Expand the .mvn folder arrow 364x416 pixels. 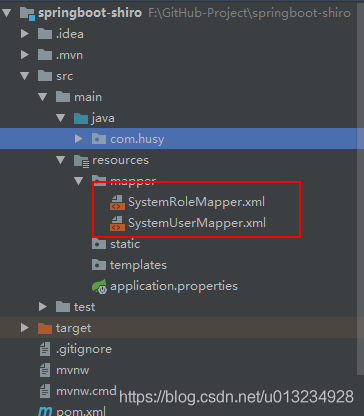point(25,55)
